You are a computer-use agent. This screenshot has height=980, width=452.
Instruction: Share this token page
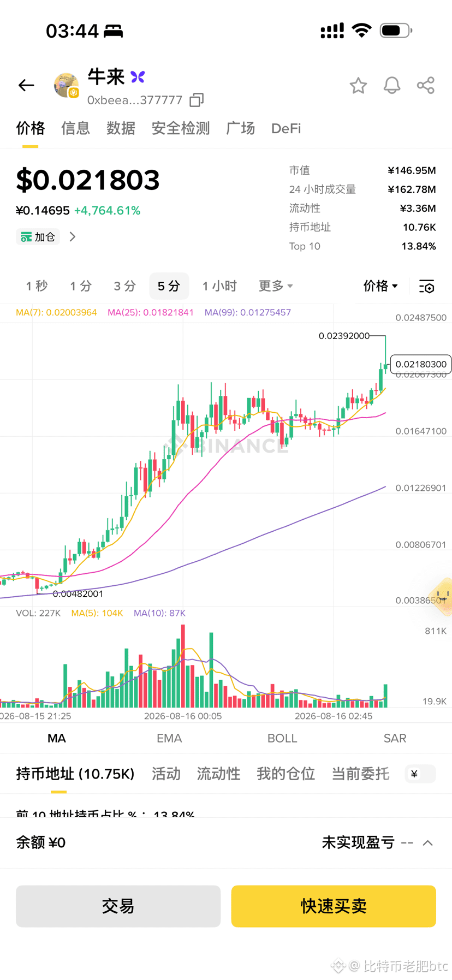(x=426, y=86)
